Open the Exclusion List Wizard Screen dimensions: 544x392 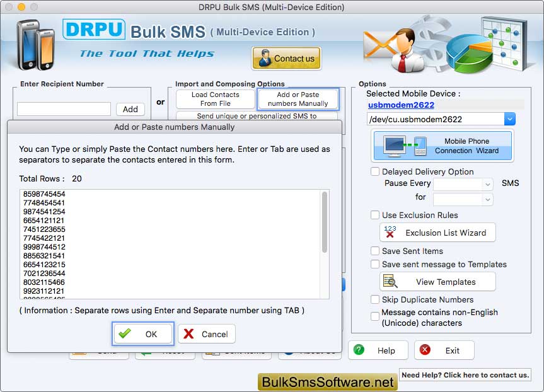(x=438, y=232)
